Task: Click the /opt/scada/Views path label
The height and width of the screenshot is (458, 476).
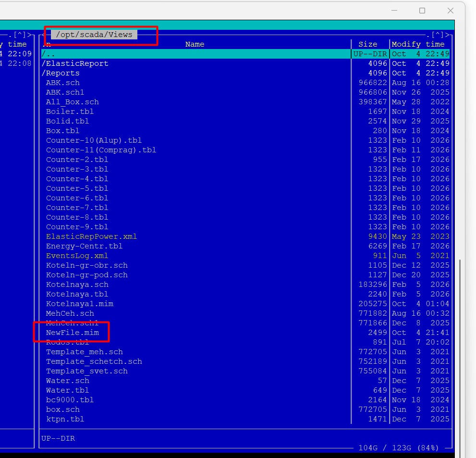Action: [x=94, y=35]
